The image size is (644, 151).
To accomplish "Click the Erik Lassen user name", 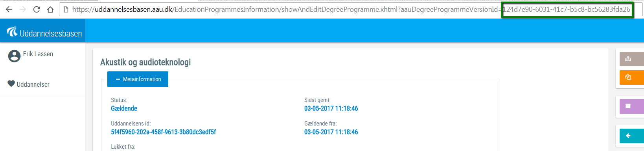I will point(38,54).
